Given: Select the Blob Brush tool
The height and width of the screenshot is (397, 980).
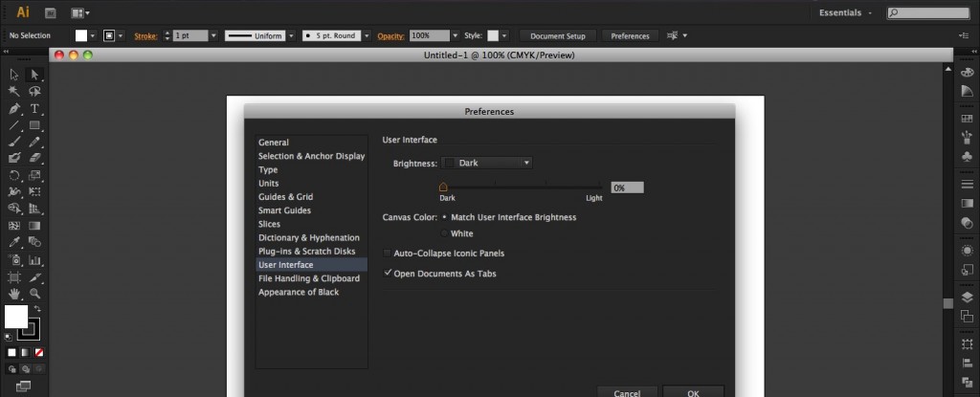Looking at the screenshot, I should [14, 158].
